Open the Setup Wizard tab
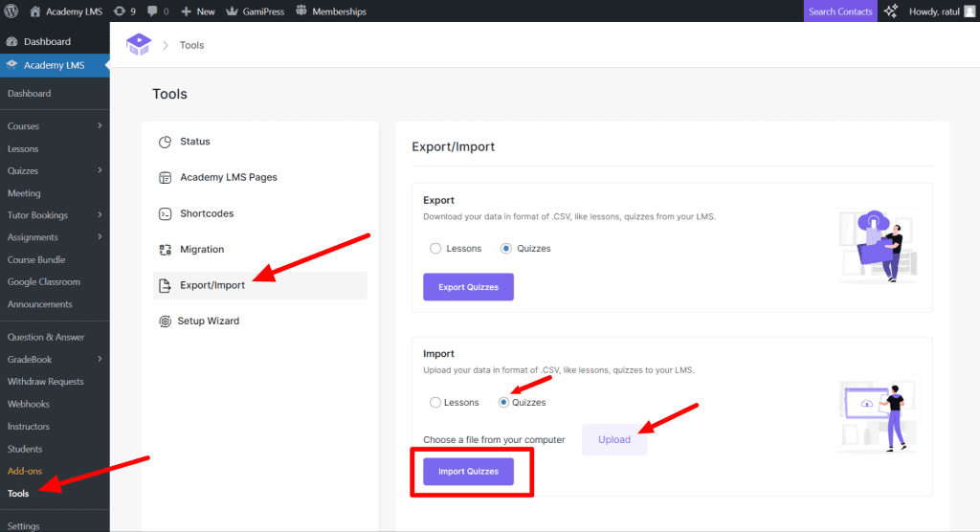The width and height of the screenshot is (980, 532). pyautogui.click(x=260, y=321)
